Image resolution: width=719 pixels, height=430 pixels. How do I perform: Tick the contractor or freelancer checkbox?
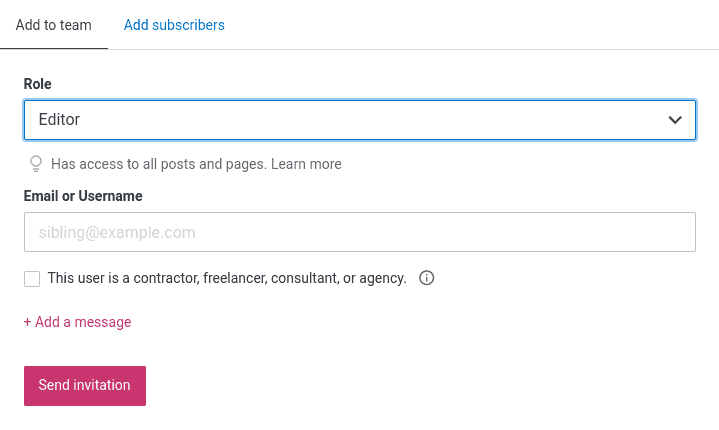point(32,279)
